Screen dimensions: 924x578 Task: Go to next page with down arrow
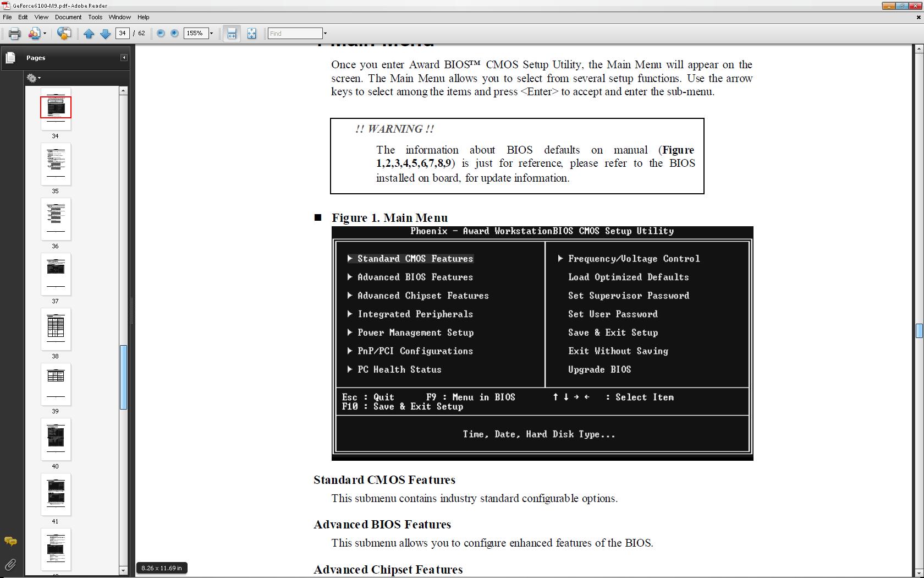pos(105,34)
